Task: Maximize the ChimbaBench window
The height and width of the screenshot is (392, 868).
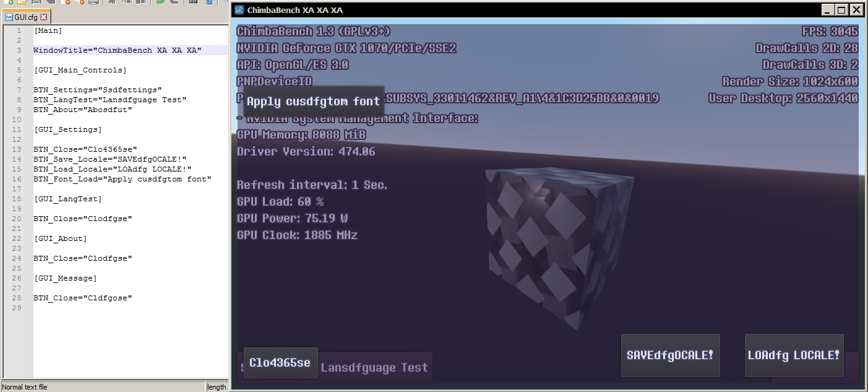Action: point(841,10)
